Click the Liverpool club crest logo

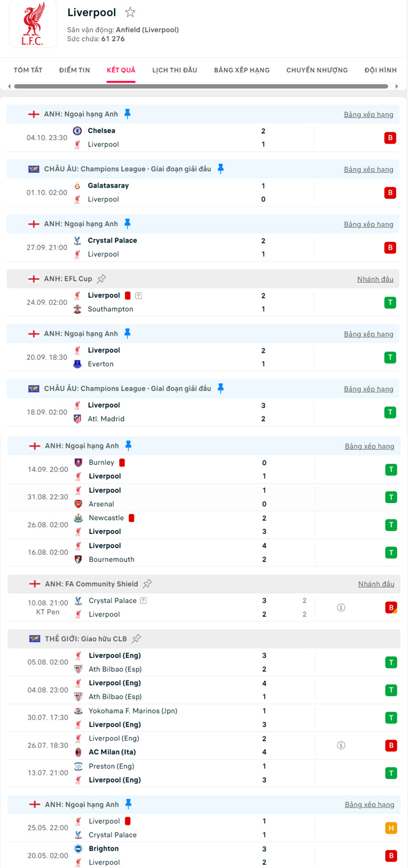coord(33,24)
